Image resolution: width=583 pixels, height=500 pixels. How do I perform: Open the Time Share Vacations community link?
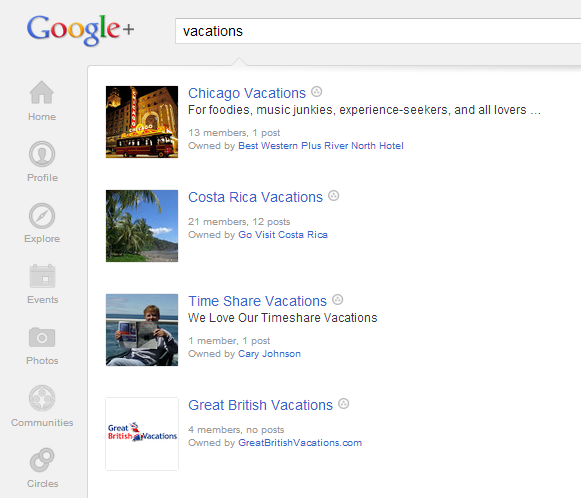click(x=257, y=301)
